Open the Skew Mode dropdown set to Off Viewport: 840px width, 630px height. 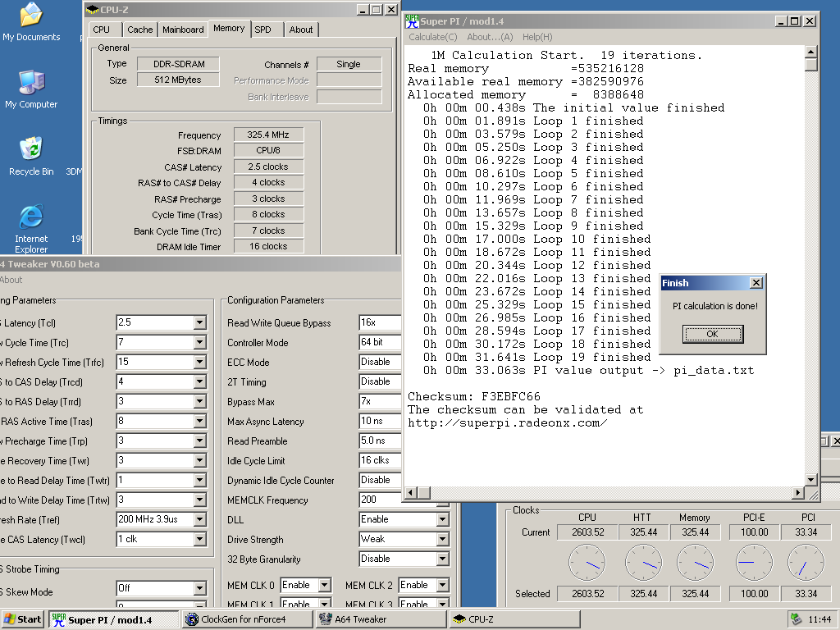(x=200, y=588)
